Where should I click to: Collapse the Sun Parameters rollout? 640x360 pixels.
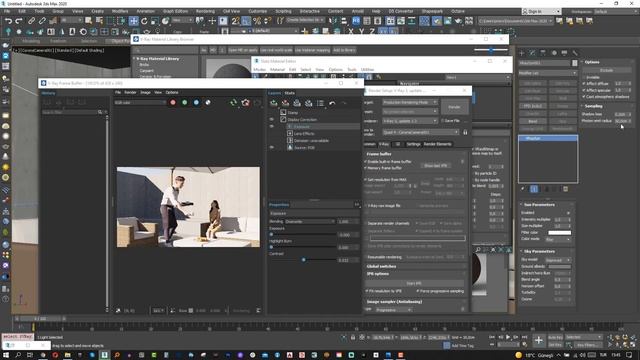coord(539,204)
